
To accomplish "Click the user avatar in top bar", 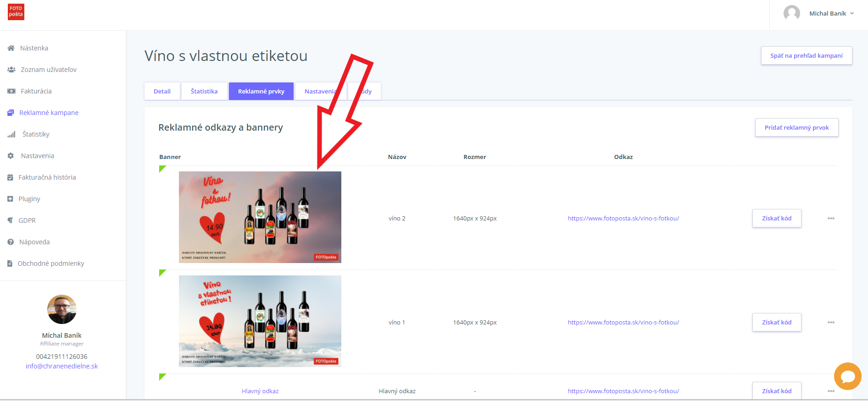I will pos(792,13).
